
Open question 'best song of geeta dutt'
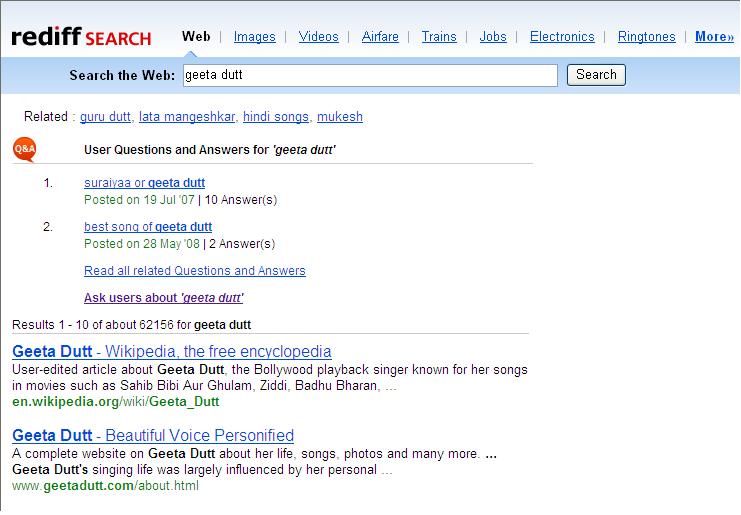tap(148, 227)
